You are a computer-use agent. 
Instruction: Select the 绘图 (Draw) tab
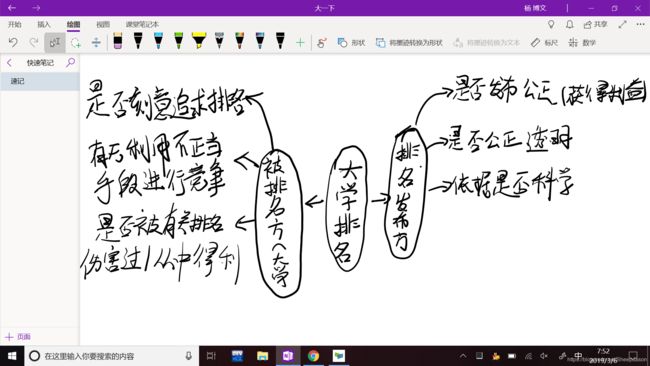pyautogui.click(x=73, y=24)
